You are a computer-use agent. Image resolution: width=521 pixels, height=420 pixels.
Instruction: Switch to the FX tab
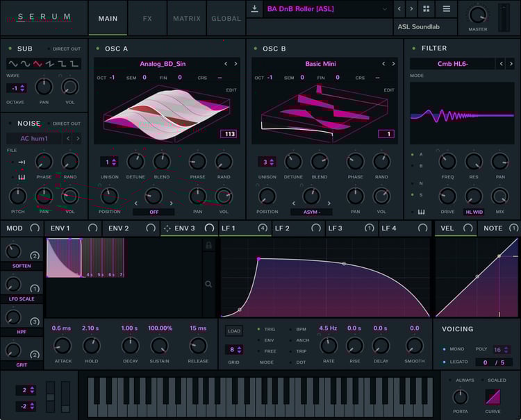147,18
